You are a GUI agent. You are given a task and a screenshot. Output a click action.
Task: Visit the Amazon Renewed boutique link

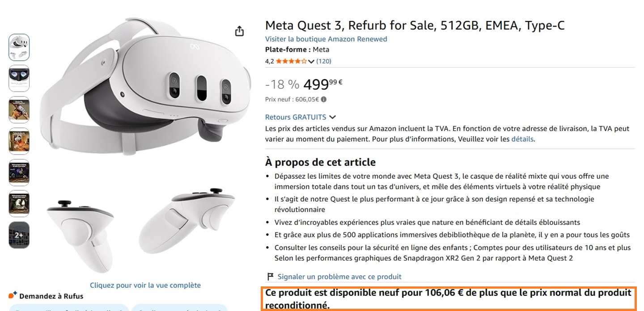pos(326,39)
